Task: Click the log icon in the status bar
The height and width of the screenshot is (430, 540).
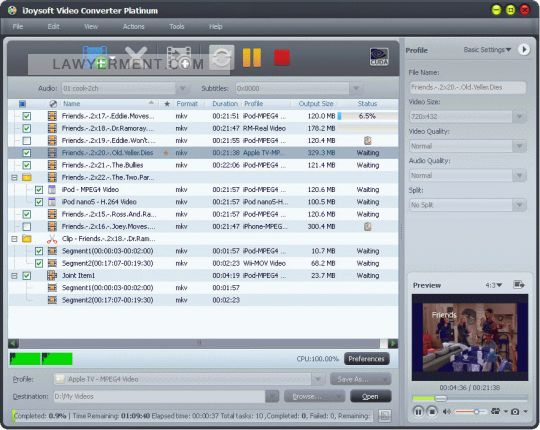Action: [x=385, y=416]
